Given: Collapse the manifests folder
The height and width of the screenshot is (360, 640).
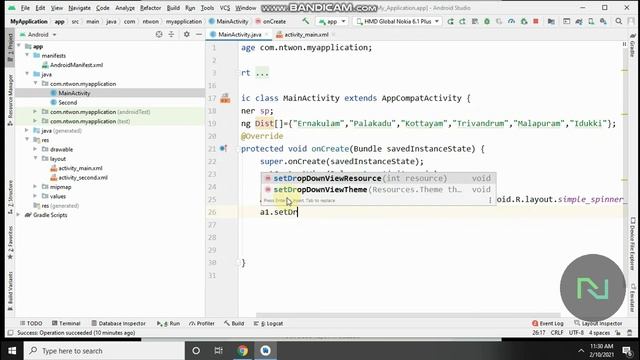Looking at the screenshot, I should [x=27, y=55].
